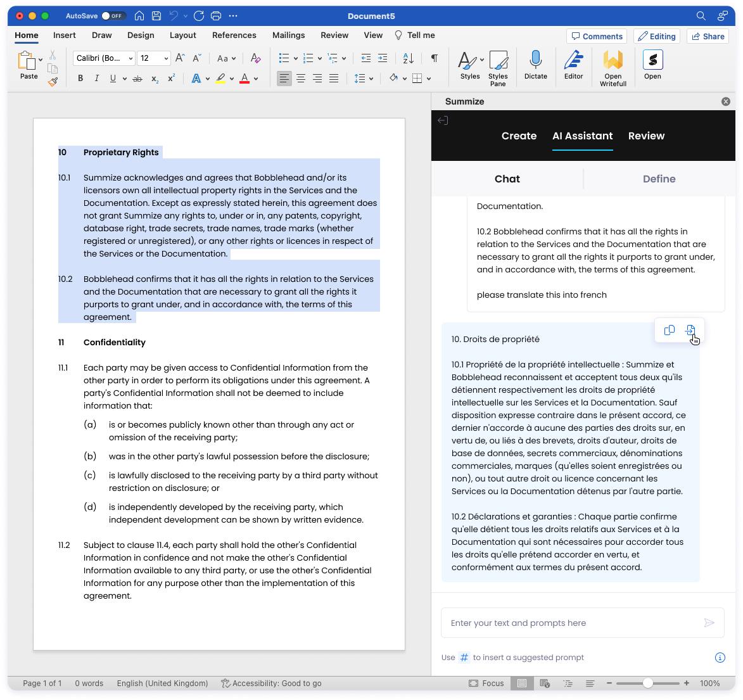Copy the French translation response

tap(669, 330)
